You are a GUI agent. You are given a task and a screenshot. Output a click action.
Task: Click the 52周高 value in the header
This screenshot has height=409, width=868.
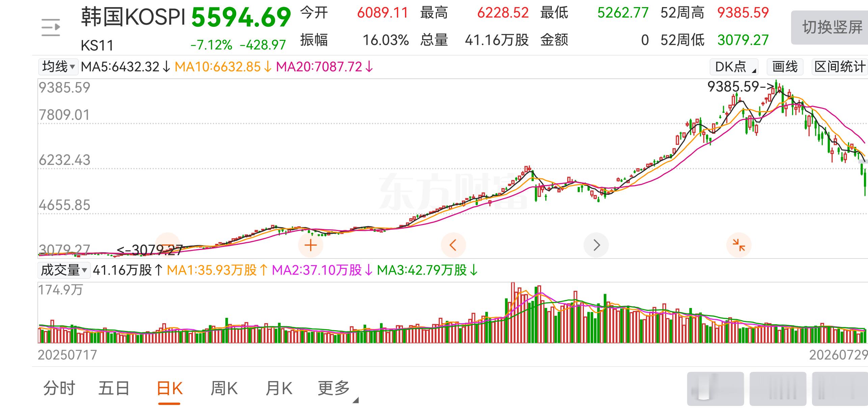point(743,13)
